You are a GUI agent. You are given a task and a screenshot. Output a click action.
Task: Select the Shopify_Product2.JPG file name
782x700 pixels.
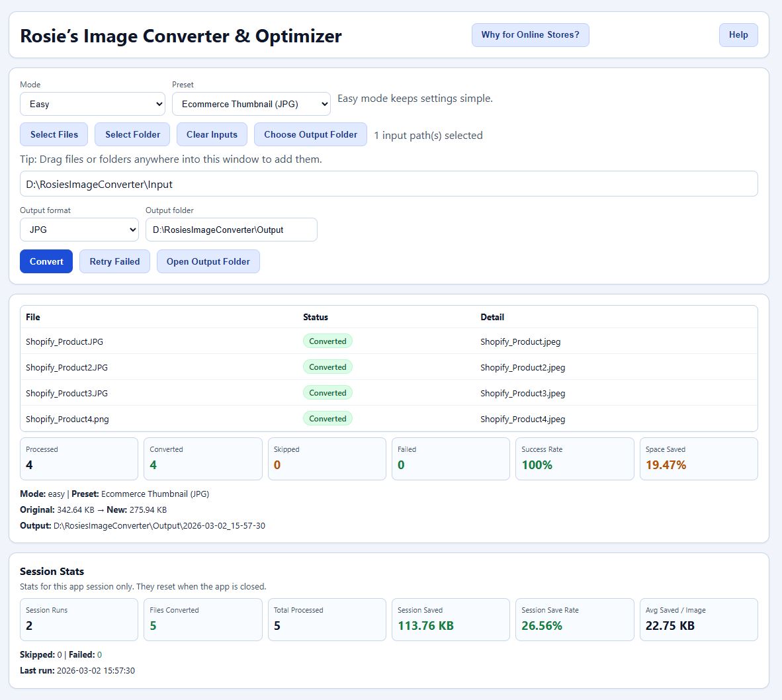click(67, 367)
